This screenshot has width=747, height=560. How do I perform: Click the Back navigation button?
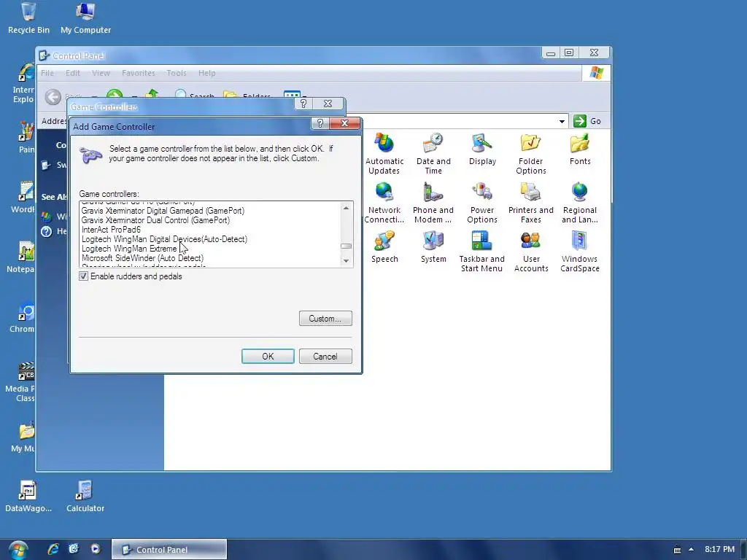coord(53,97)
